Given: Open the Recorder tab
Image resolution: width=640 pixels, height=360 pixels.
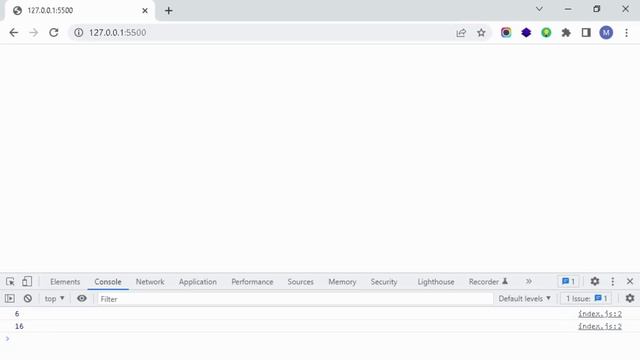Looking at the screenshot, I should pos(488,282).
